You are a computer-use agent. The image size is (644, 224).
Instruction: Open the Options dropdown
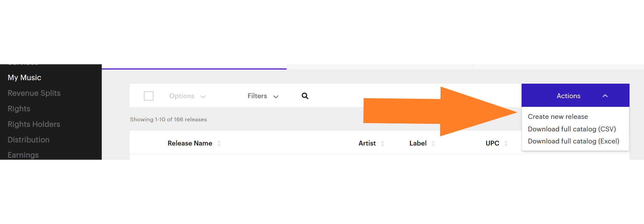tap(186, 96)
